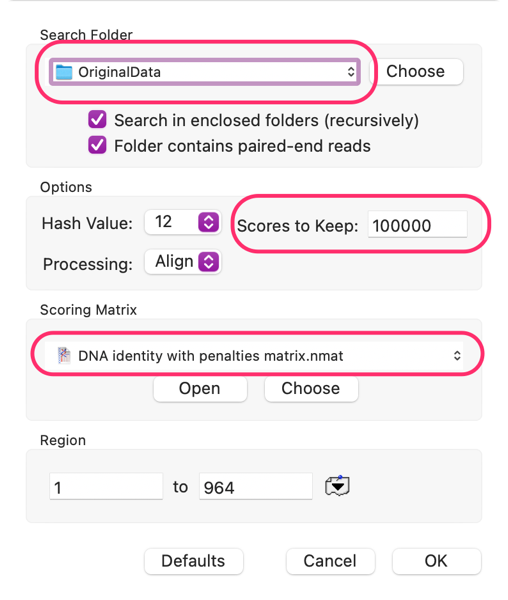Click the Scoring Matrix popup chevrons
Image resolution: width=508 pixels, height=600 pixels.
click(457, 356)
